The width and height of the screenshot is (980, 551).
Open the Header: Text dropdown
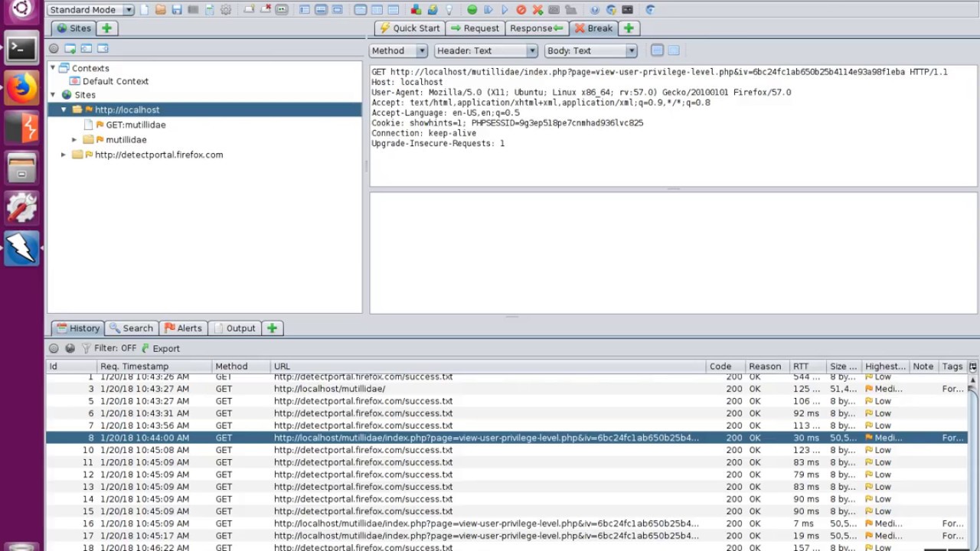click(486, 51)
